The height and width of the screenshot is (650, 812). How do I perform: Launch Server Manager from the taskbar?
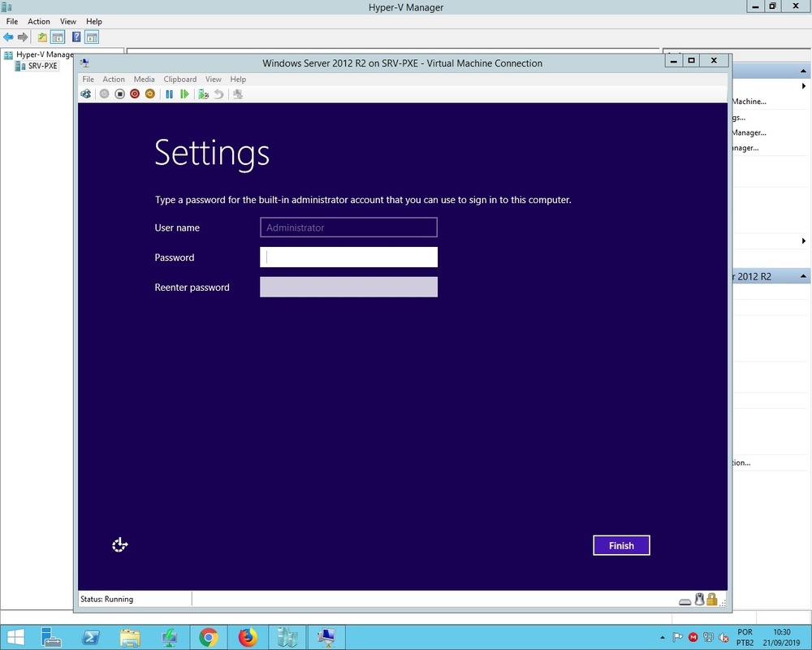(50, 637)
